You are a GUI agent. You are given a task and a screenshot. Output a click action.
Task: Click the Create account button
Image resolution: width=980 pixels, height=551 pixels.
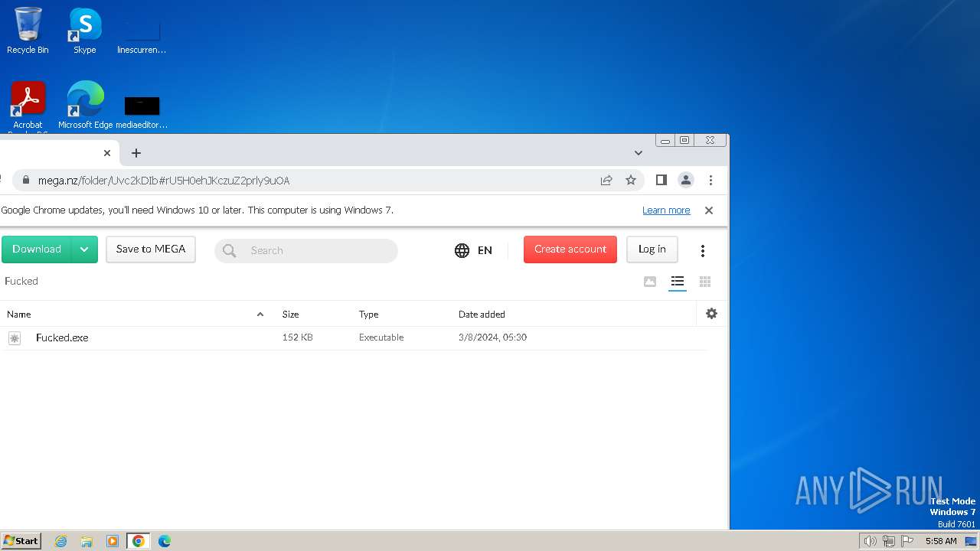(570, 249)
